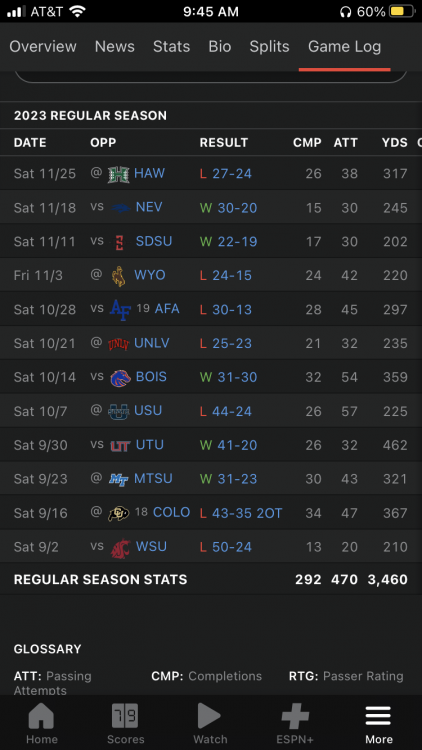Tap the Boise State bronco logo
Image resolution: width=422 pixels, height=750 pixels.
pos(120,378)
